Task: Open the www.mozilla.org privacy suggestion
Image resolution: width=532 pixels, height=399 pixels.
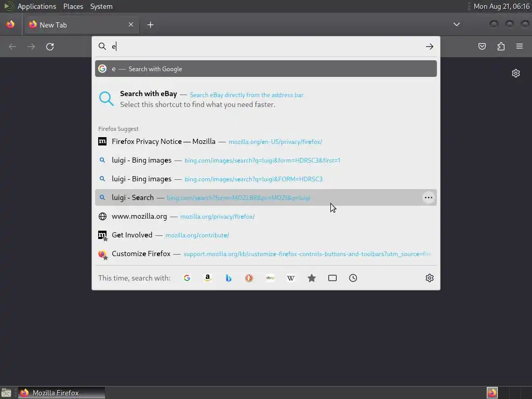Action: [x=265, y=216]
